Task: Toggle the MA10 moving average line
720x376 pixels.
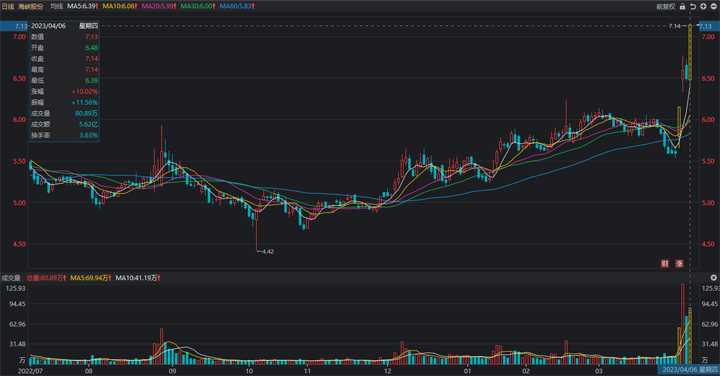Action: [120, 6]
